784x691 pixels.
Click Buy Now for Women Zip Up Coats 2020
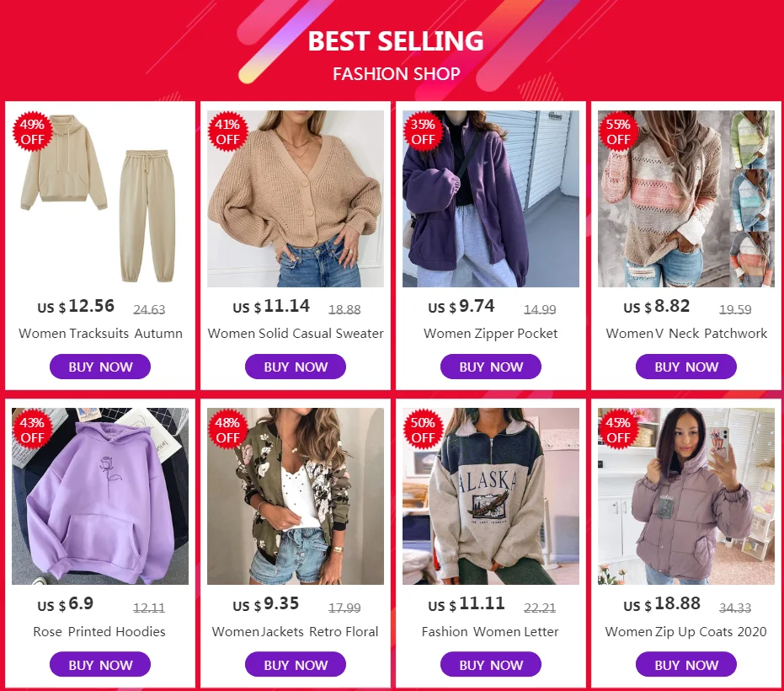[686, 665]
